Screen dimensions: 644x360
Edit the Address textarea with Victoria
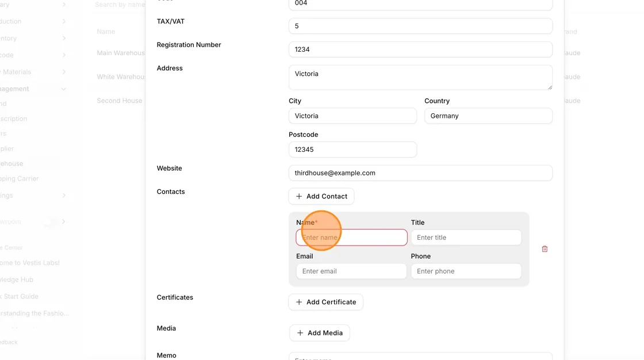[x=420, y=77]
